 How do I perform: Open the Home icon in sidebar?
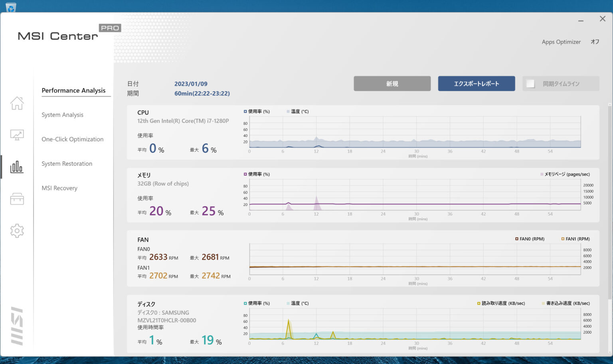(17, 103)
